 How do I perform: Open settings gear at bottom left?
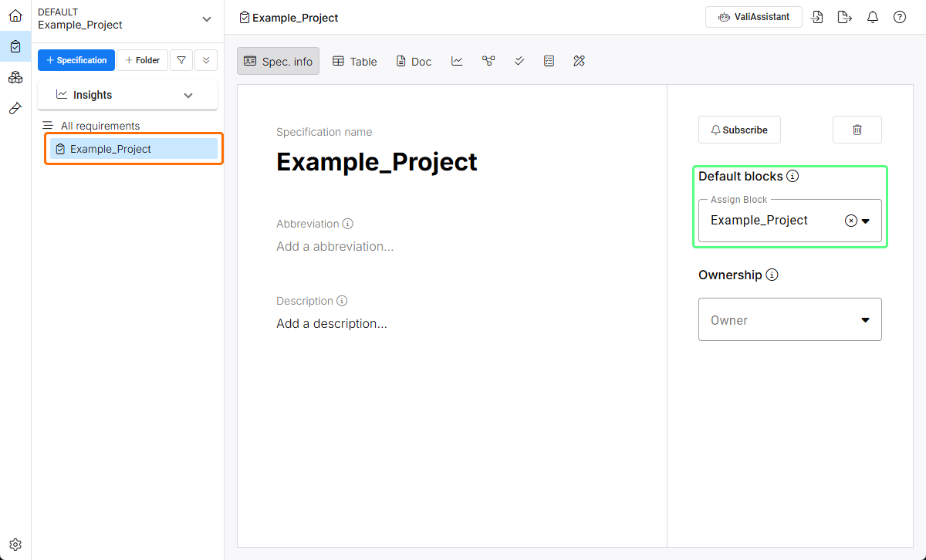click(15, 544)
